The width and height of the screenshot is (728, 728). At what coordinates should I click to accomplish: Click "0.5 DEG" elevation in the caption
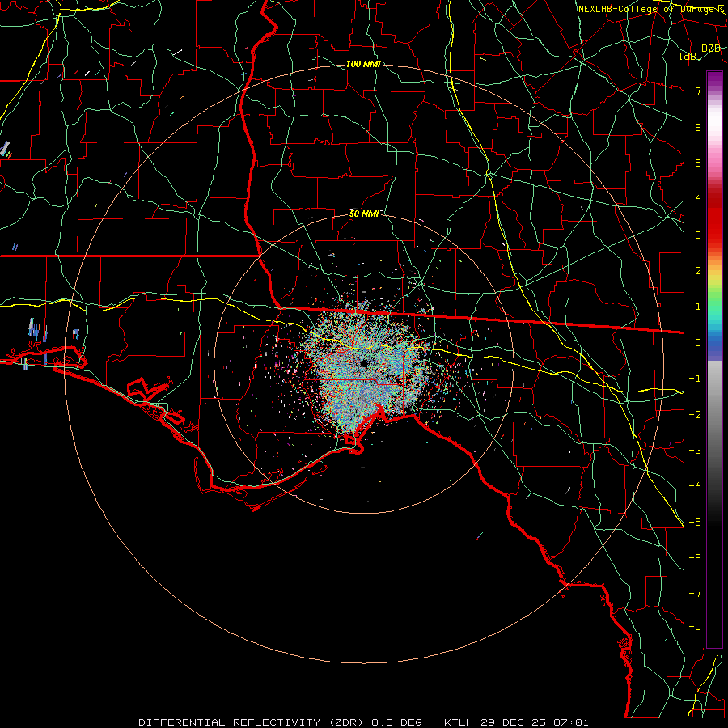396,722
